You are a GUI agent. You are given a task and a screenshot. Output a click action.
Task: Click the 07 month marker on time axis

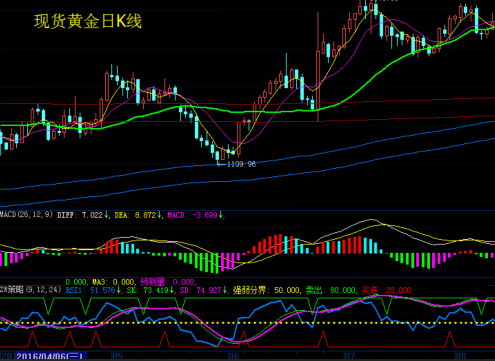[349, 356]
